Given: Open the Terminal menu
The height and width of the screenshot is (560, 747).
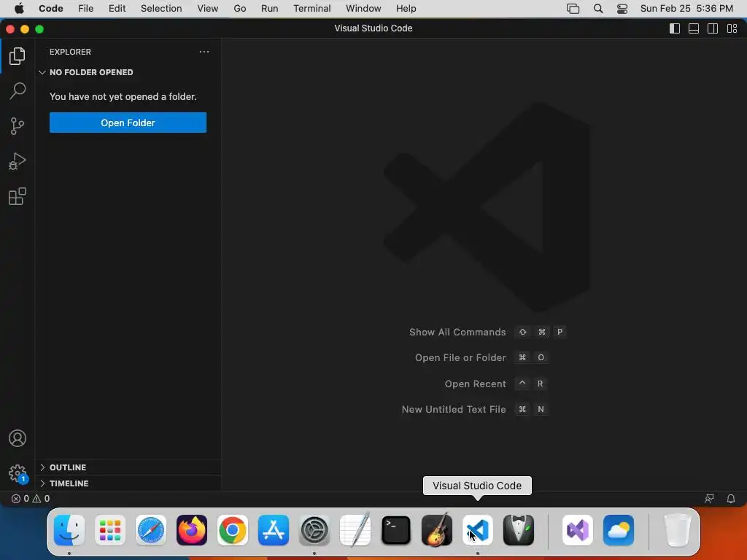Looking at the screenshot, I should tap(312, 9).
